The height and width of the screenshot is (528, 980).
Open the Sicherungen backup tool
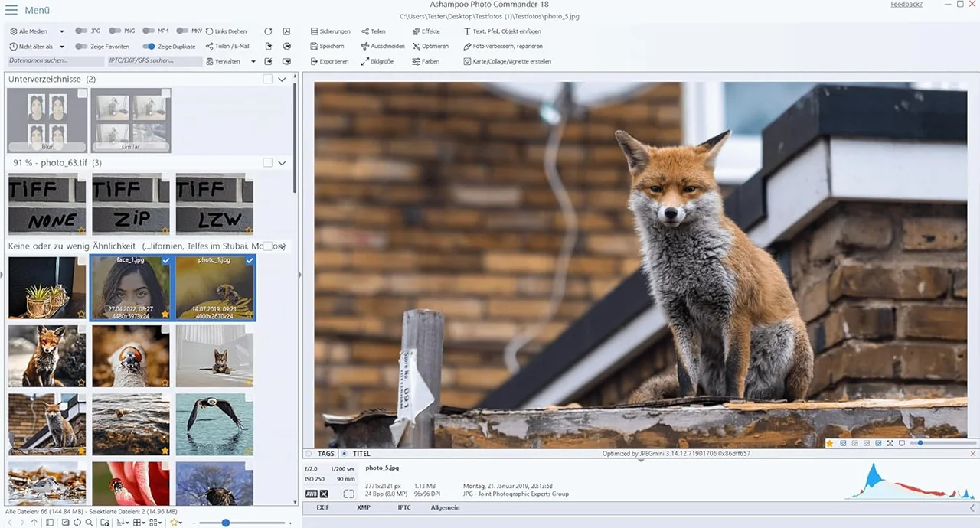tap(331, 31)
